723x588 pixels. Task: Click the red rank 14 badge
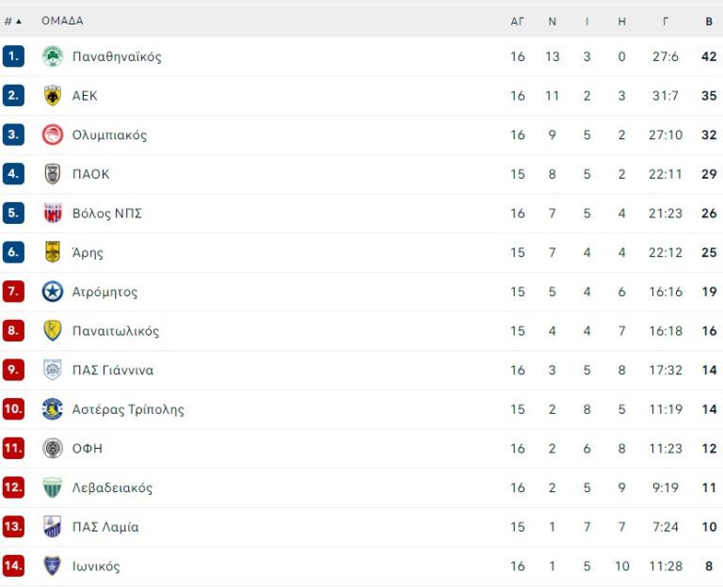[13, 566]
